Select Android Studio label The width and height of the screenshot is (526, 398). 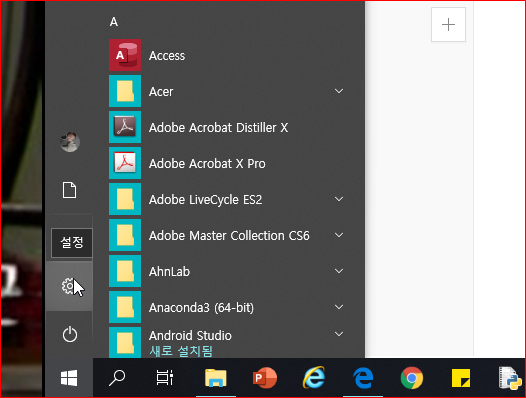coord(190,335)
